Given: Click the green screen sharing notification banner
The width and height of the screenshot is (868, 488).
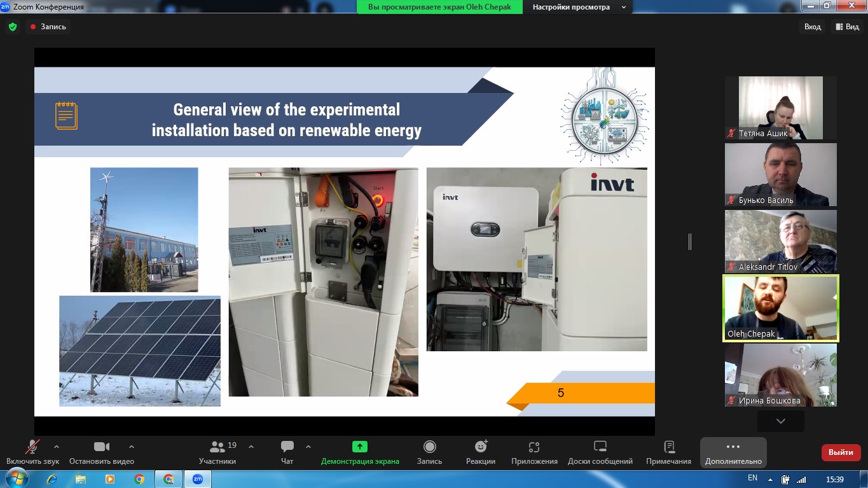Looking at the screenshot, I should click(x=439, y=7).
